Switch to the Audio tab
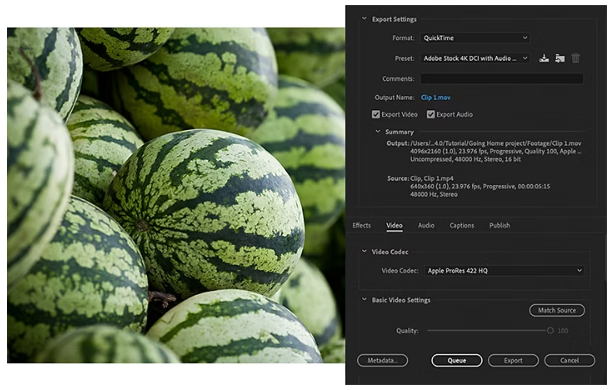Viewport: 613px width, 390px height. point(426,225)
